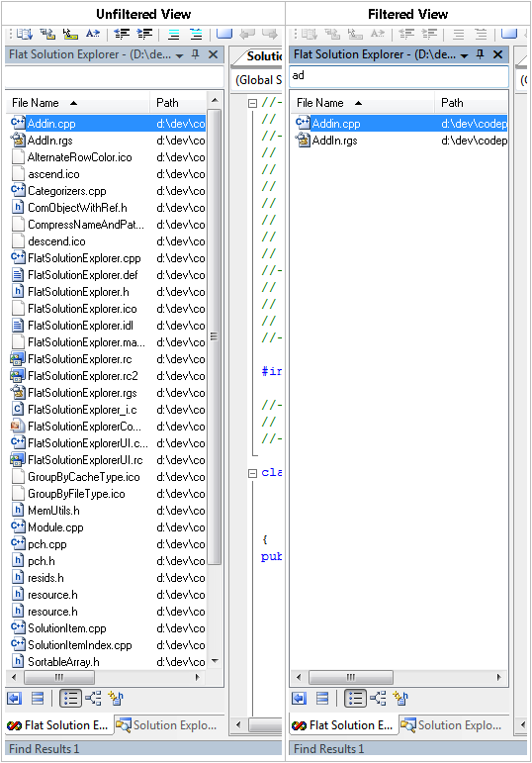The image size is (532, 763).
Task: Close the right Flat Solution Explorer panel
Action: point(498,54)
